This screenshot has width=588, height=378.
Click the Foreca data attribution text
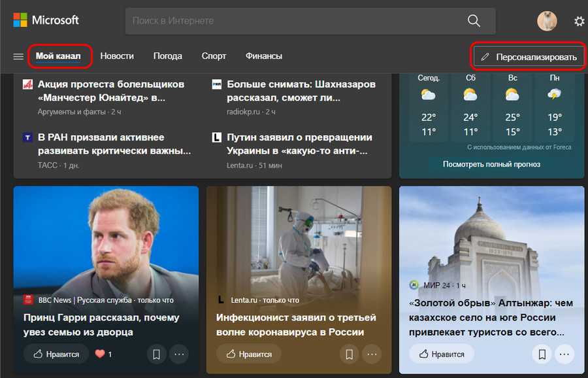pyautogui.click(x=519, y=147)
